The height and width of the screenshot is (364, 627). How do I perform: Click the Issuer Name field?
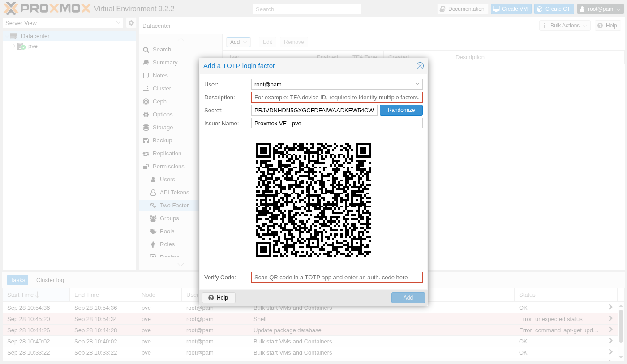point(337,123)
